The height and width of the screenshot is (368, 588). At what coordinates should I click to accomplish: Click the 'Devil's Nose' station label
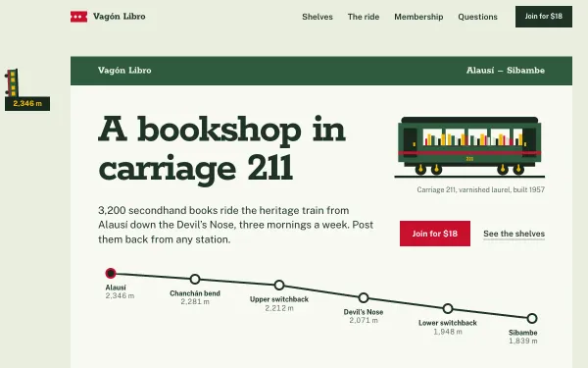tap(364, 312)
